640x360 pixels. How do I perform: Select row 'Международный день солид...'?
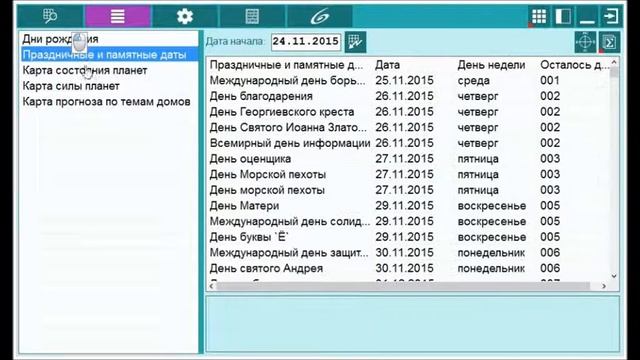409,221
